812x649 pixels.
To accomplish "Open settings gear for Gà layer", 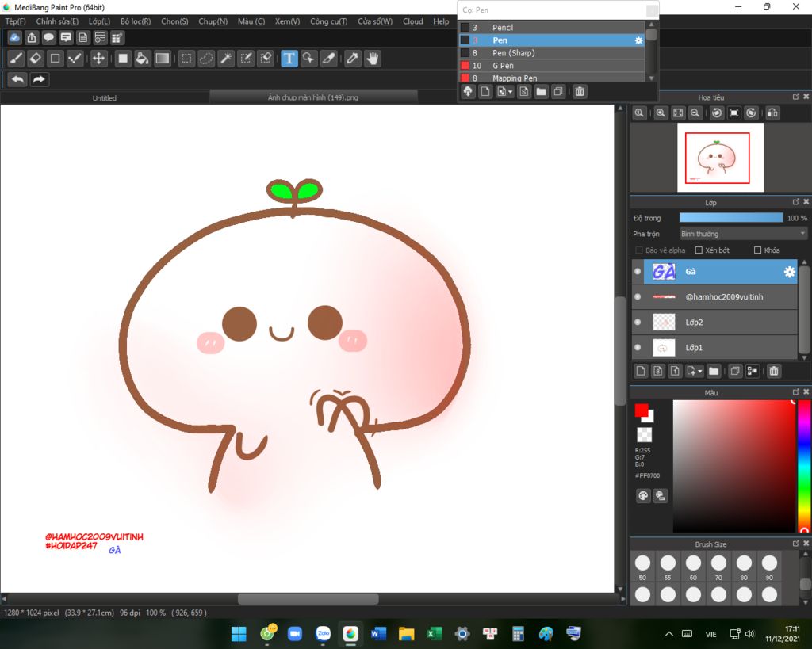I will pyautogui.click(x=789, y=272).
